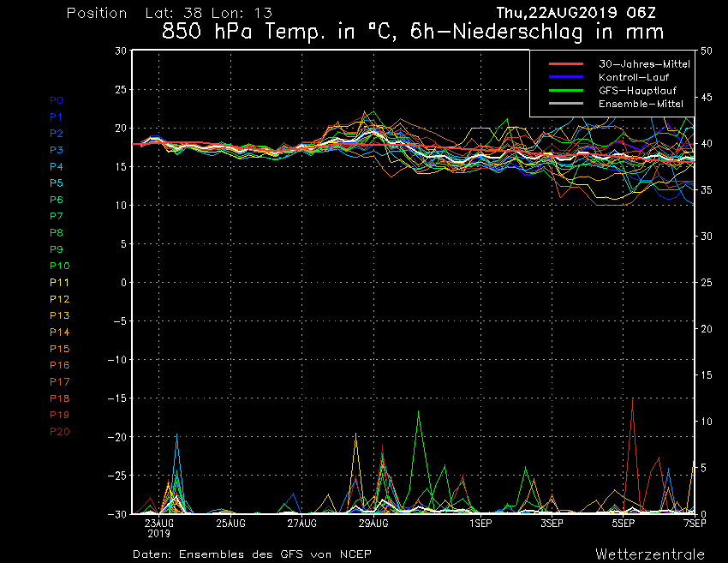Image resolution: width=728 pixels, height=563 pixels.
Task: Click ensemble member P0 label
Action: 57,100
